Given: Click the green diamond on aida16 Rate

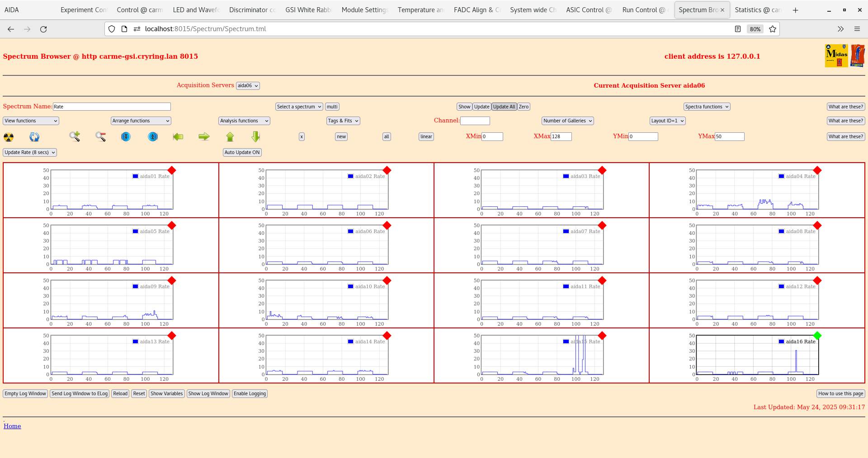Looking at the screenshot, I should (x=816, y=336).
